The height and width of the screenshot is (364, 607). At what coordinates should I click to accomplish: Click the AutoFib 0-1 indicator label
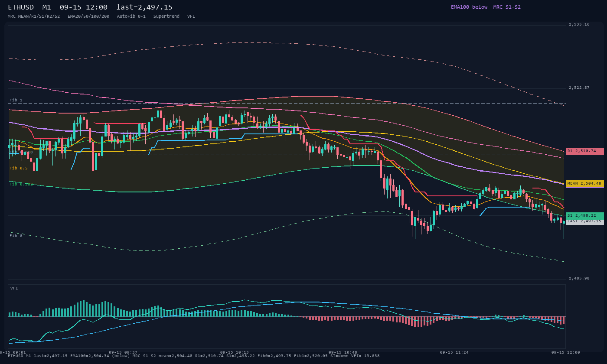(x=131, y=16)
